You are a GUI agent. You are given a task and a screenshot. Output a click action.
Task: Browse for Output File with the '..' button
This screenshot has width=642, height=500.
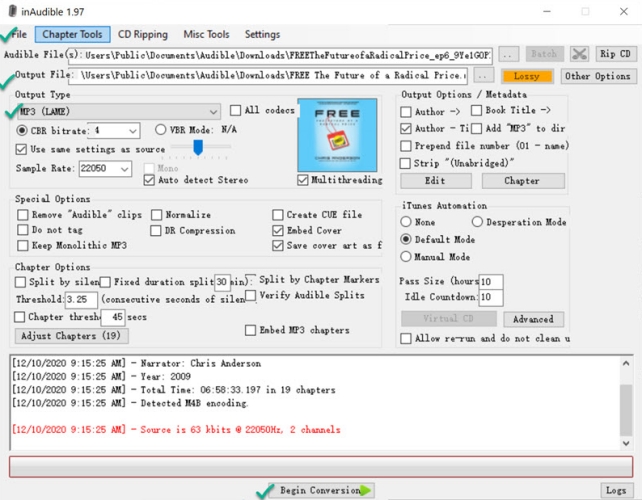point(484,76)
